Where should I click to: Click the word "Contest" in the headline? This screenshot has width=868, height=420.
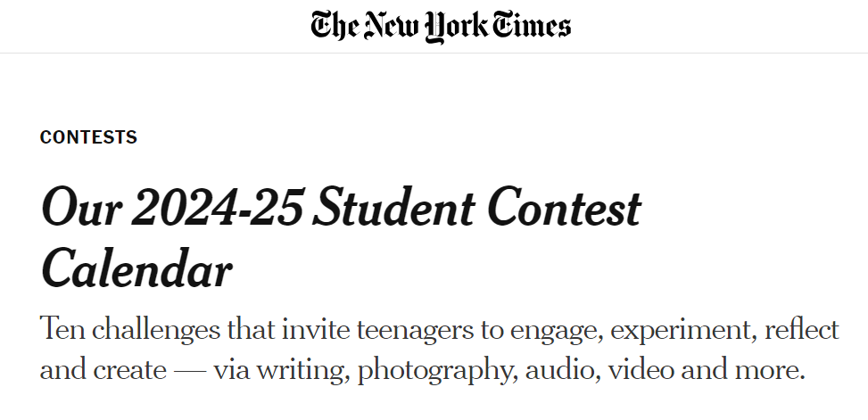pyautogui.click(x=568, y=209)
